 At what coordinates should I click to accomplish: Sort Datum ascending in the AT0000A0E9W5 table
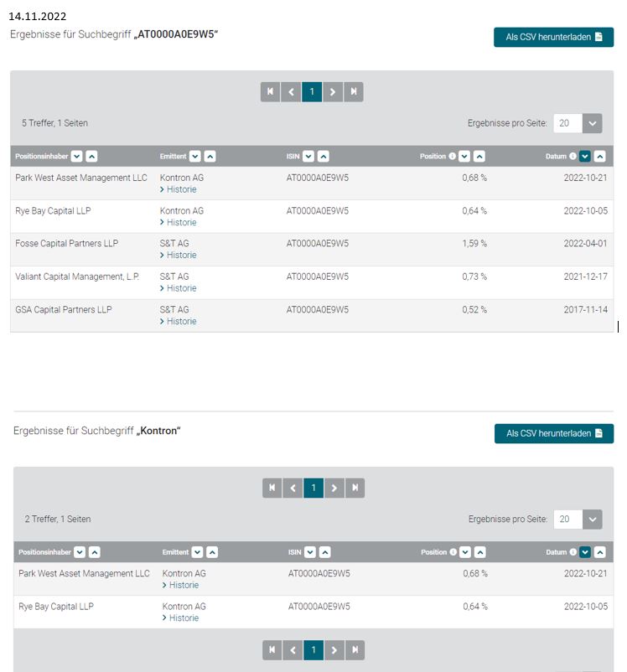[599, 156]
